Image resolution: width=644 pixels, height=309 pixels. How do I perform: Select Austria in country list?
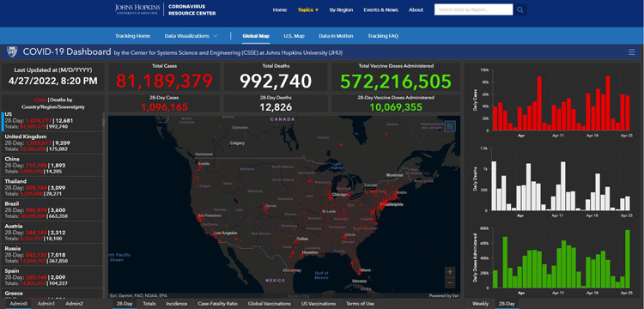click(52, 233)
